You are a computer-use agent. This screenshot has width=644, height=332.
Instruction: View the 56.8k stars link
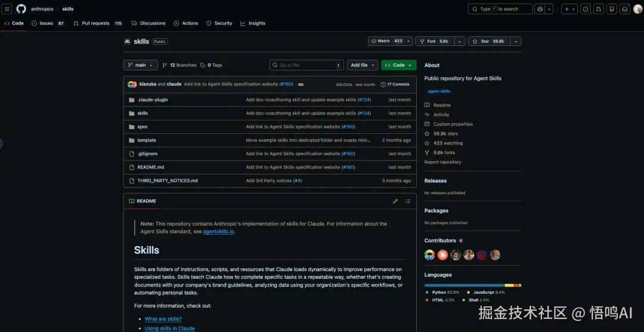(441, 134)
